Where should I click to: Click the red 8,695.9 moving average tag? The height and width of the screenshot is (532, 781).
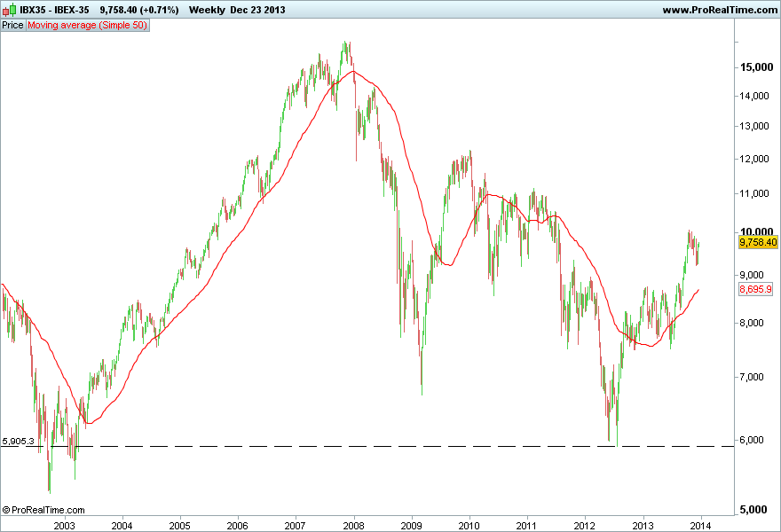[x=755, y=289]
